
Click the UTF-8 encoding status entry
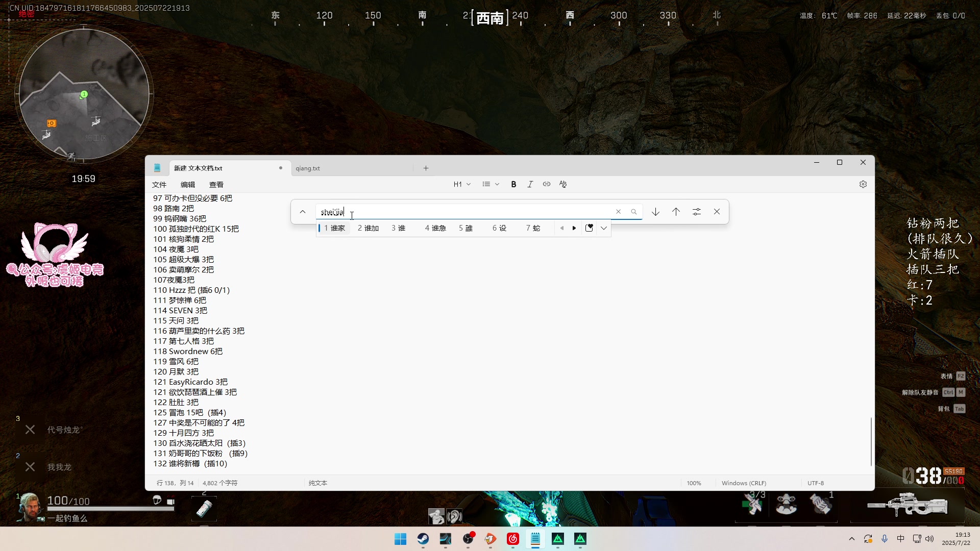click(816, 483)
